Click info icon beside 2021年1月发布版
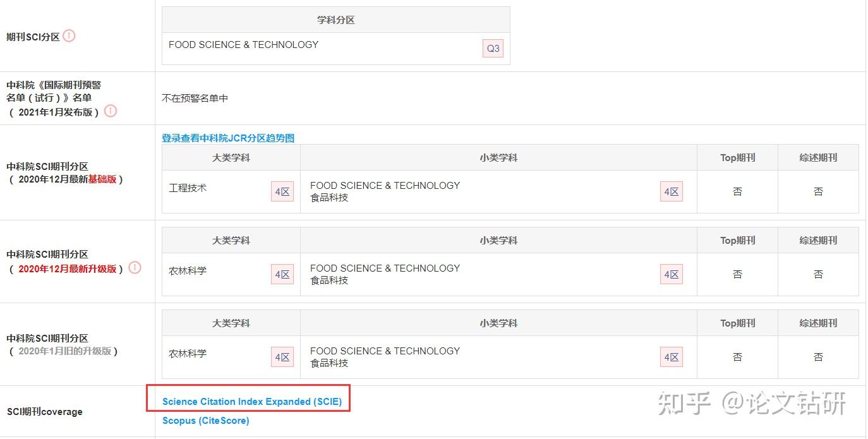 [x=111, y=111]
